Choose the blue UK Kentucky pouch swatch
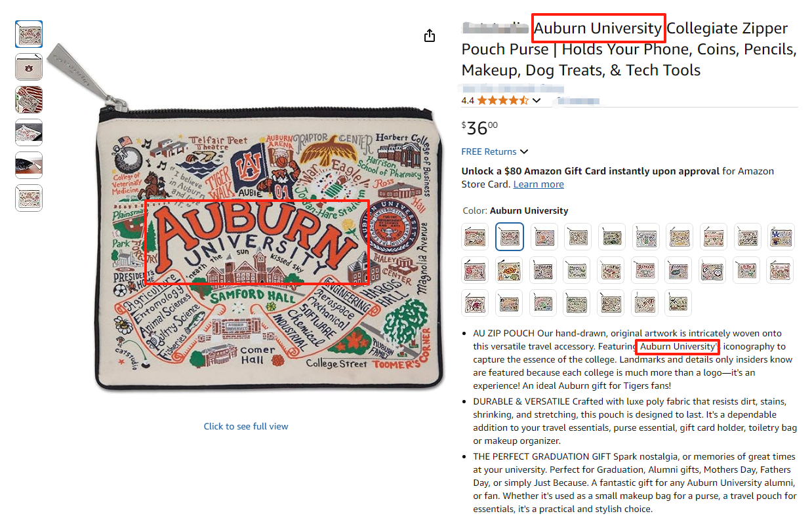This screenshot has width=812, height=516. tap(781, 237)
